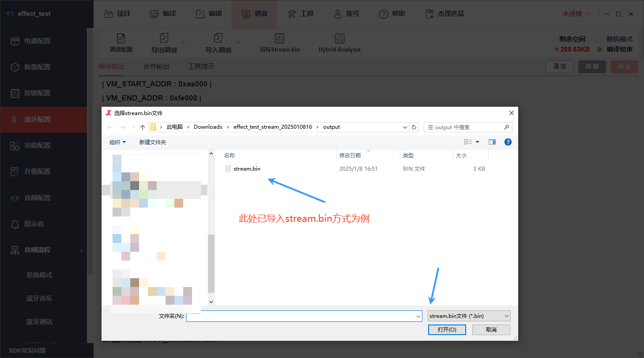Click the 打开(O) button

447,330
